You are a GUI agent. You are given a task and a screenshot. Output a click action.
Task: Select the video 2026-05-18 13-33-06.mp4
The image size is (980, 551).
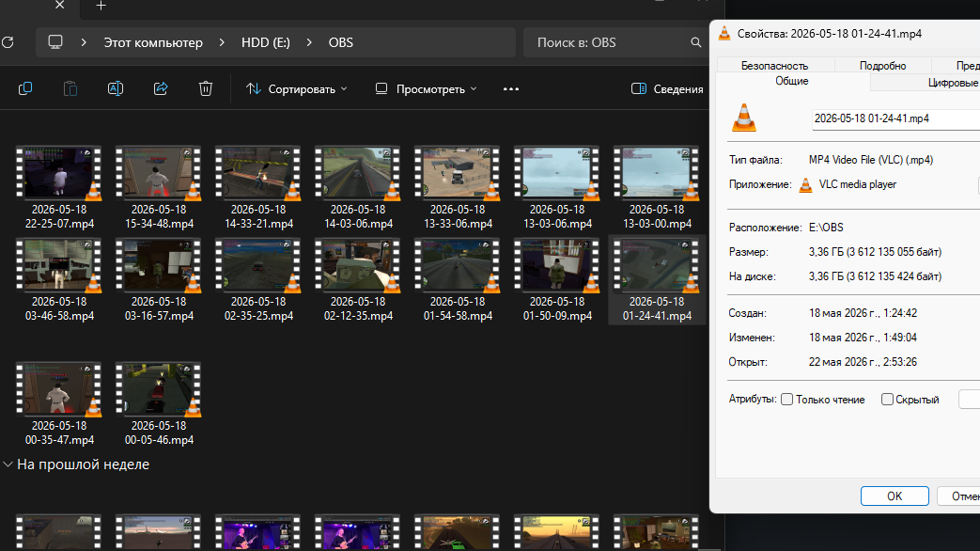[x=458, y=188]
